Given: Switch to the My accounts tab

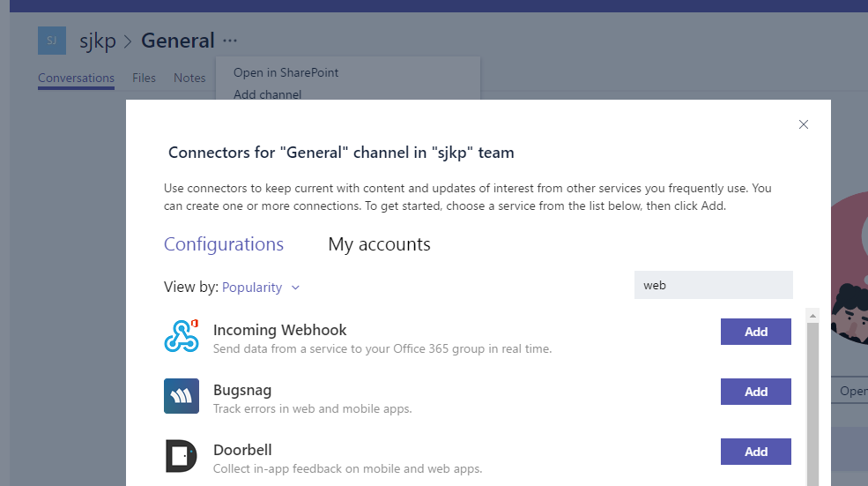Looking at the screenshot, I should point(379,244).
